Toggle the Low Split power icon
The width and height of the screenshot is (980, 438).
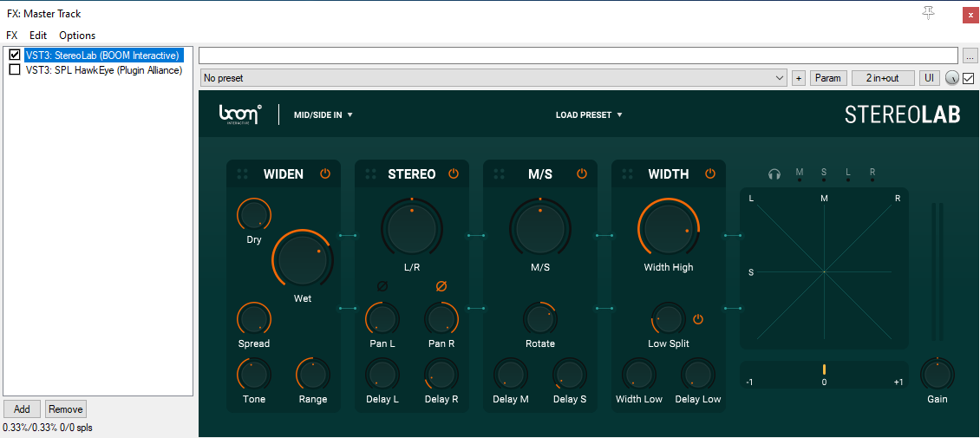click(698, 319)
